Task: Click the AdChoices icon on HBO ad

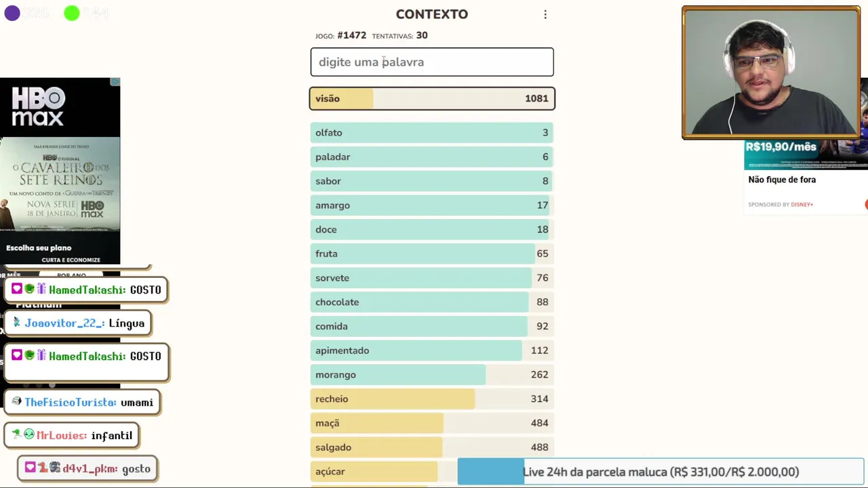Action: [115, 82]
